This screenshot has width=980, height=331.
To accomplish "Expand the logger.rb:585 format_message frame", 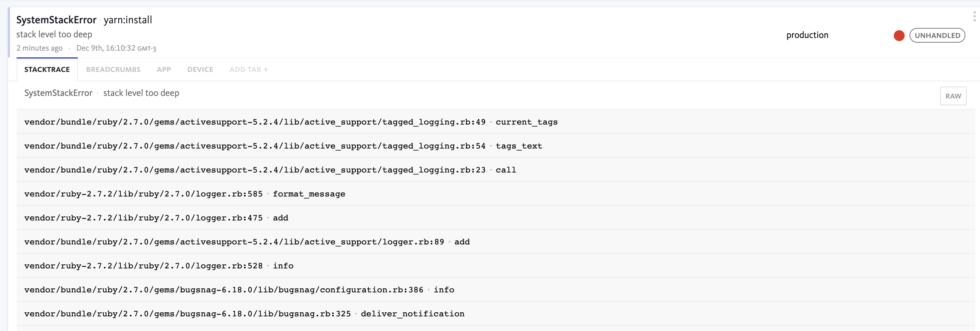I will 184,193.
